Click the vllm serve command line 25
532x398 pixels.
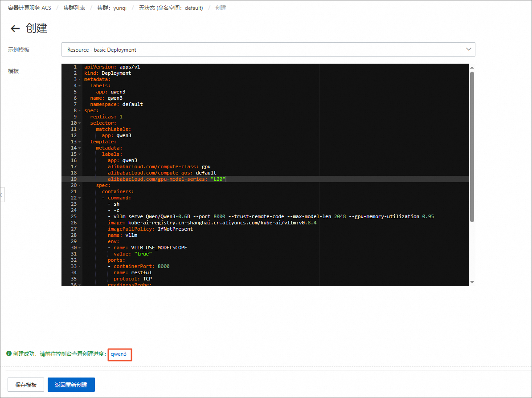271,217
